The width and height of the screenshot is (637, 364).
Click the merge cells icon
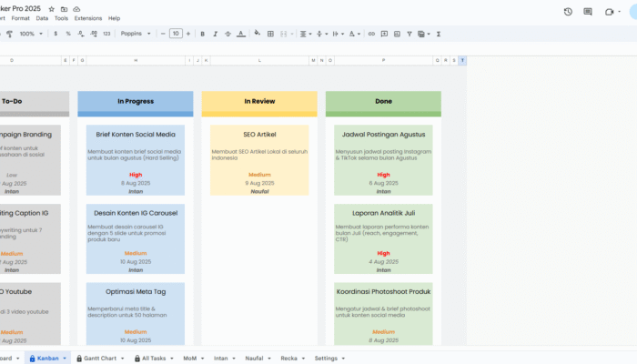[284, 34]
